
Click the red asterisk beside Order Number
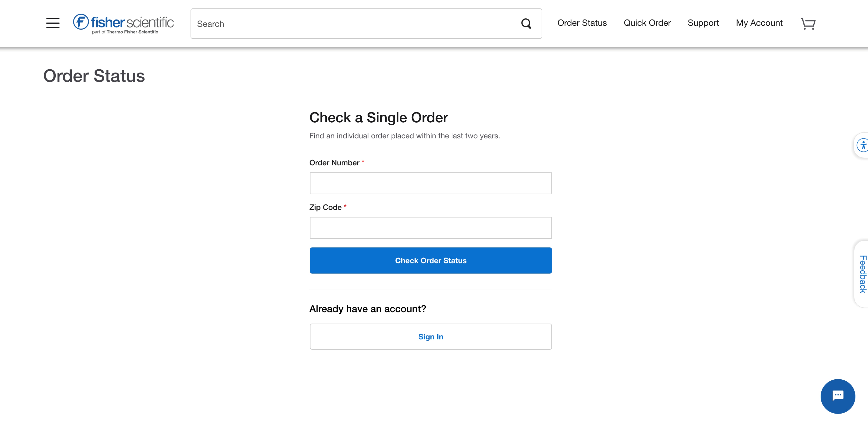(363, 162)
